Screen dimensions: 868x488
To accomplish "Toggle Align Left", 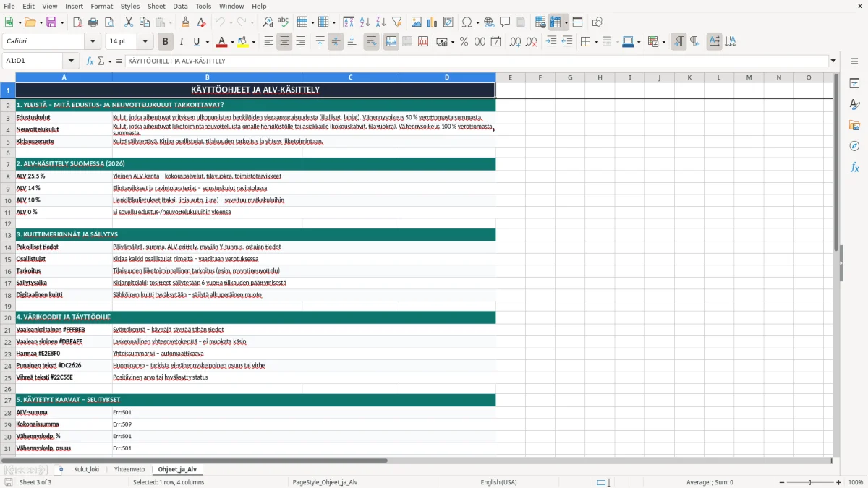I will 268,42.
